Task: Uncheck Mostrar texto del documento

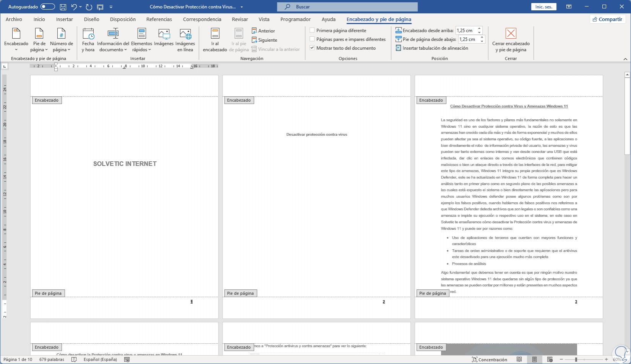Action: pos(312,48)
